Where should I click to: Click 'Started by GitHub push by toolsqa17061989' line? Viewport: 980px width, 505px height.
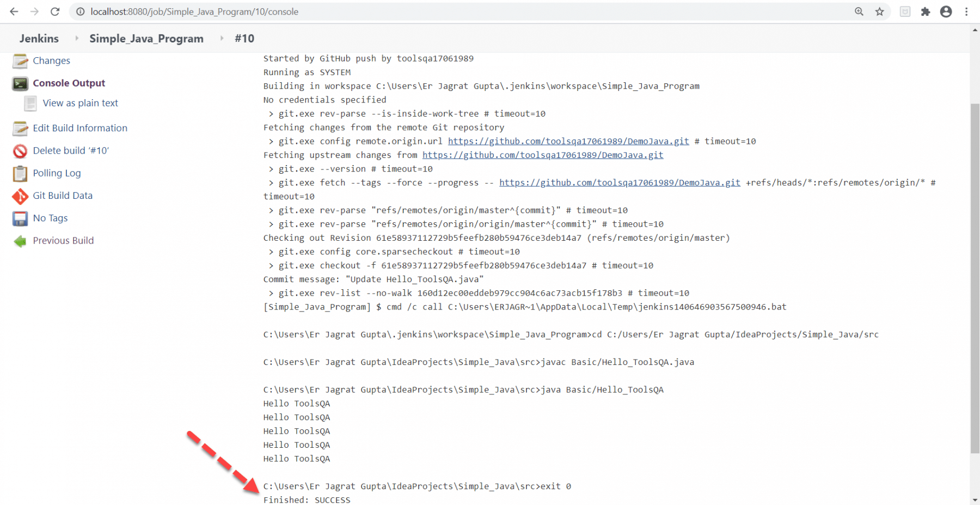369,58
